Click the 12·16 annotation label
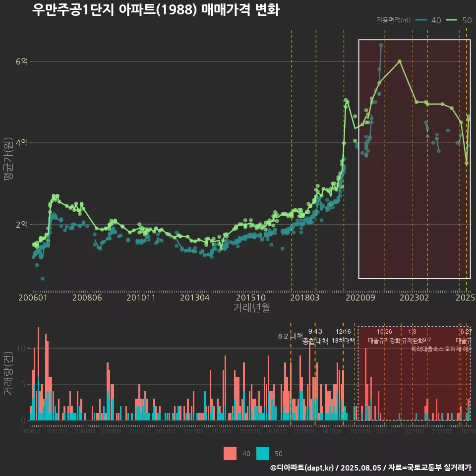 click(x=343, y=332)
